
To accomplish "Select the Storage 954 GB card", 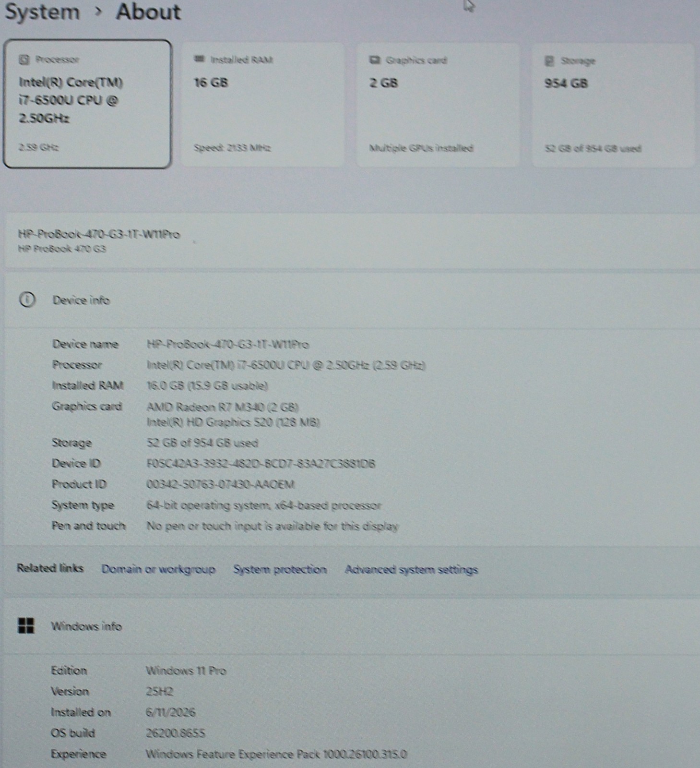I will (614, 106).
